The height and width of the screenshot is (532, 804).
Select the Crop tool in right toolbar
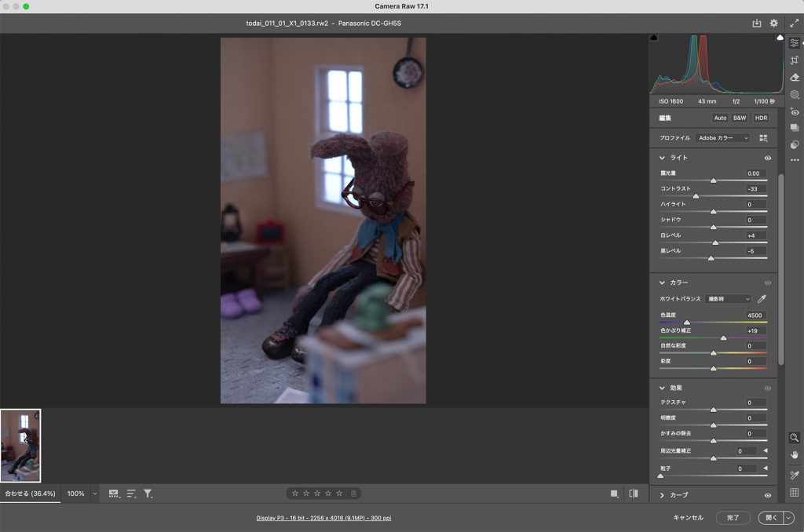point(795,60)
